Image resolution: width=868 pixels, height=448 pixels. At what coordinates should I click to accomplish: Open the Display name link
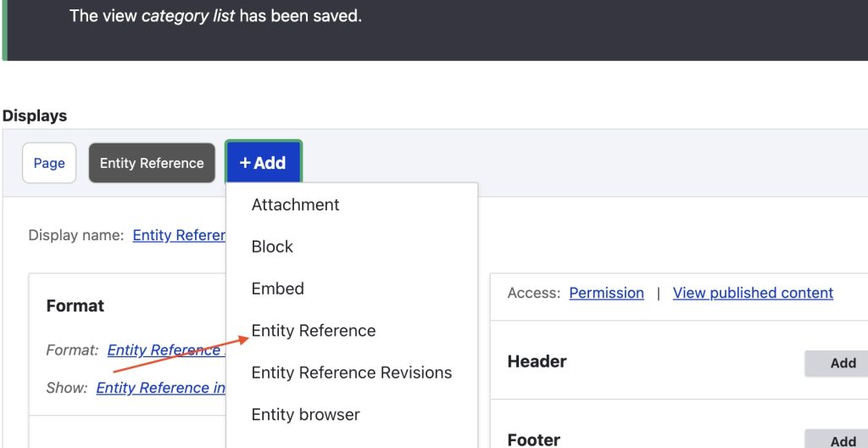click(179, 235)
